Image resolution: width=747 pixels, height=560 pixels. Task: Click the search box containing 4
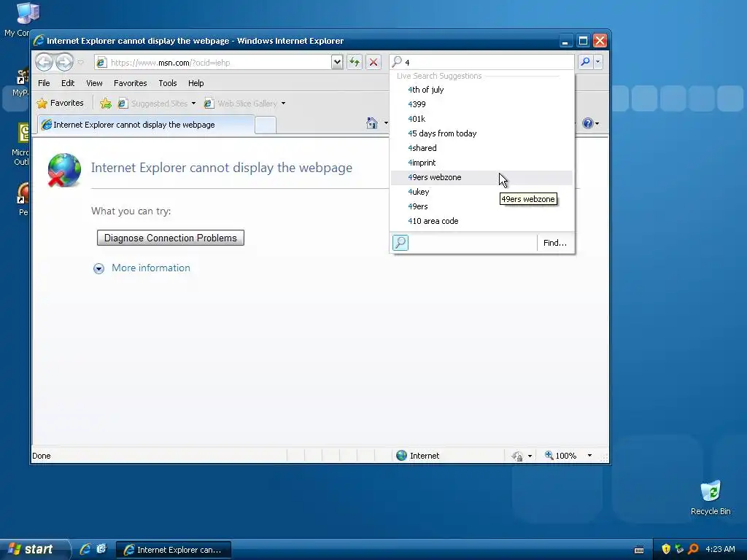tap(482, 63)
